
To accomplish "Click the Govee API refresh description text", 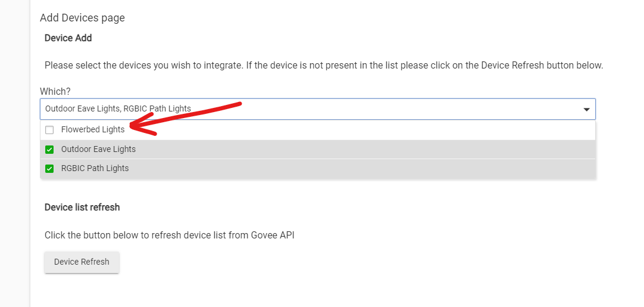I will click(x=169, y=235).
